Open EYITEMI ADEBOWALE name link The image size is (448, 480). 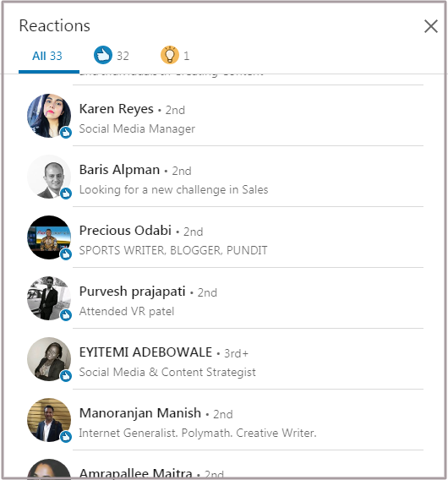click(145, 352)
